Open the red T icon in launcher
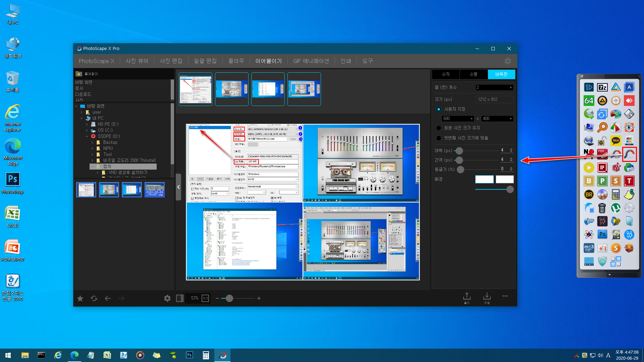The height and width of the screenshot is (362, 644). tap(629, 181)
